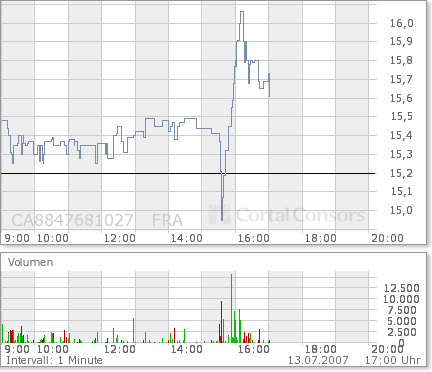Click the 9:00 label under the price chart
The image size is (432, 372).
click(17, 238)
